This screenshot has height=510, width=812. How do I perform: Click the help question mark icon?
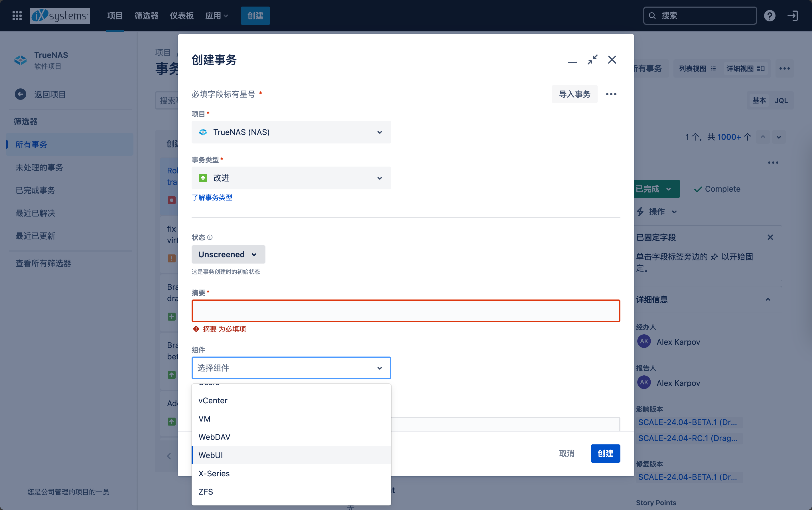coord(770,15)
